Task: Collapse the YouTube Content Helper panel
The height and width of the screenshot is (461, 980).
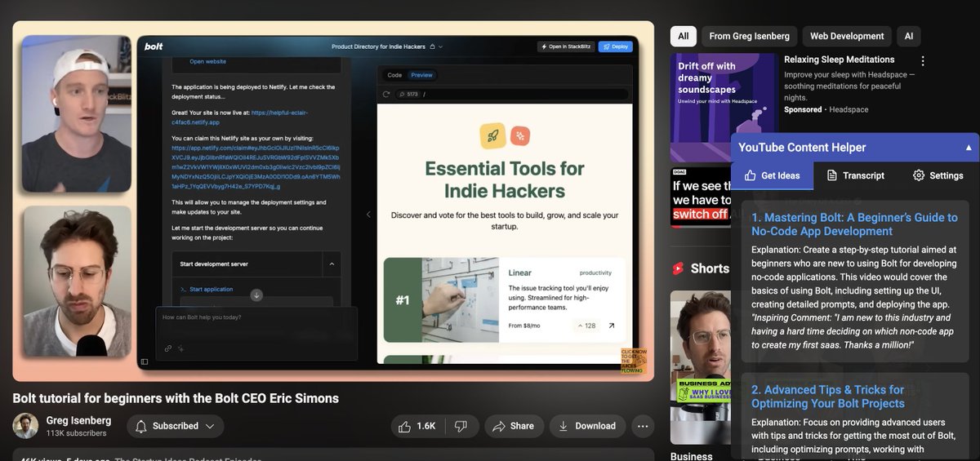Action: coord(969,148)
